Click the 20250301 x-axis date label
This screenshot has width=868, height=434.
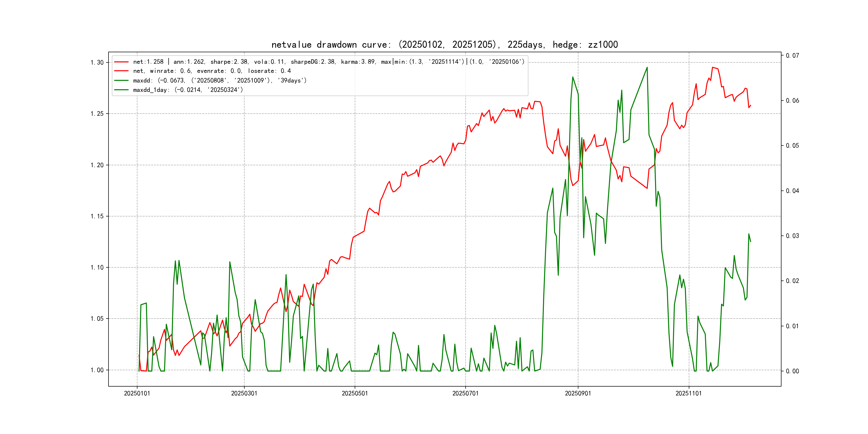tap(244, 394)
